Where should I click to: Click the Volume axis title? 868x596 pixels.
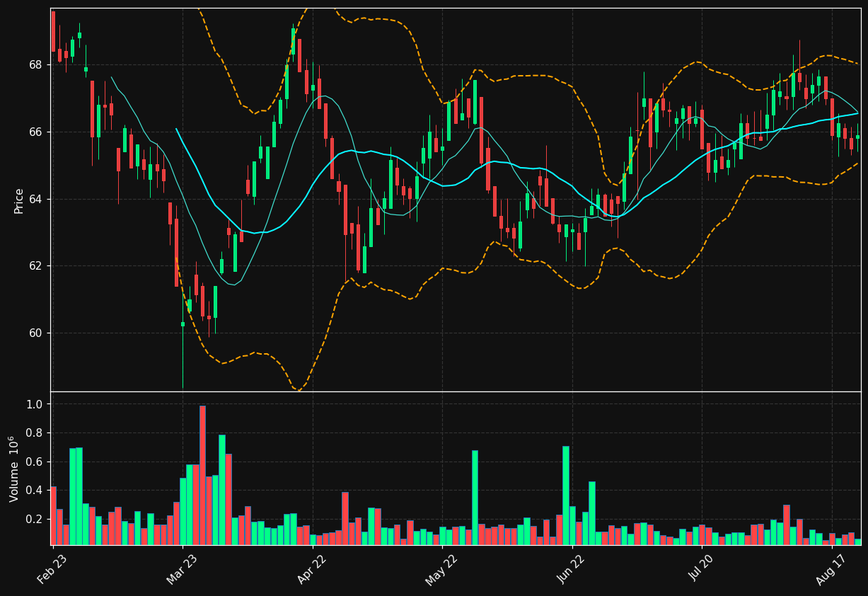point(14,469)
